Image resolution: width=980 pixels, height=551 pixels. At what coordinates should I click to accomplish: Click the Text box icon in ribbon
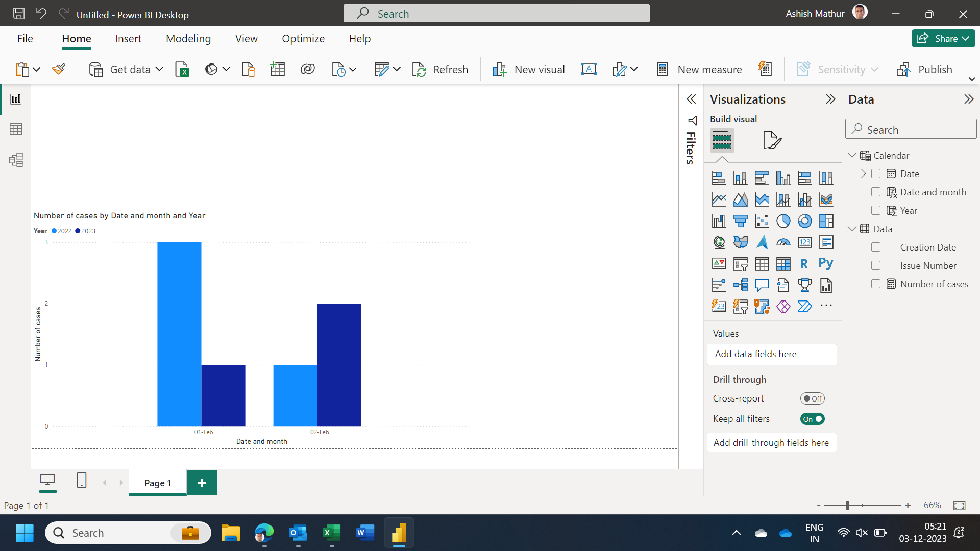tap(589, 69)
